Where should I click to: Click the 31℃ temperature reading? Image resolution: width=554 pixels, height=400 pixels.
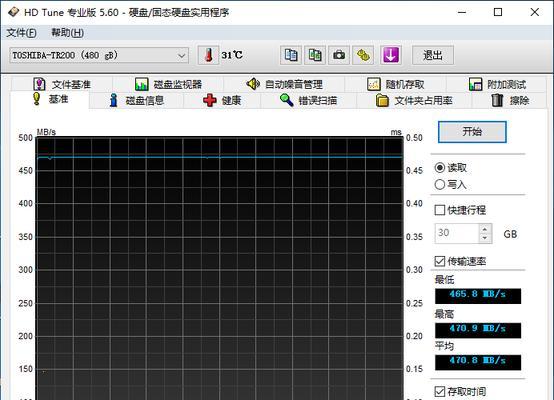[x=232, y=55]
